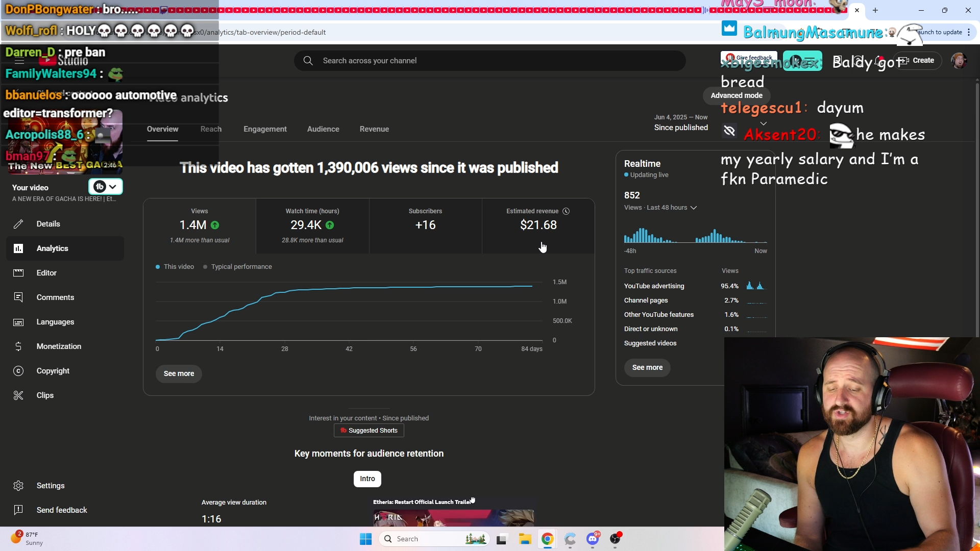Open Languages subtitles icon
The image size is (980, 551).
tap(18, 322)
